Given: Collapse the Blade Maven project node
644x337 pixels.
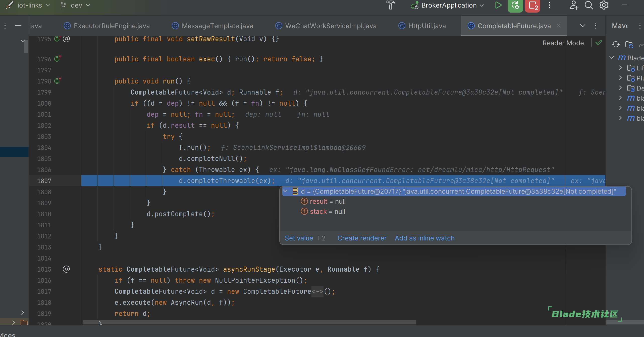Looking at the screenshot, I should click(x=612, y=58).
